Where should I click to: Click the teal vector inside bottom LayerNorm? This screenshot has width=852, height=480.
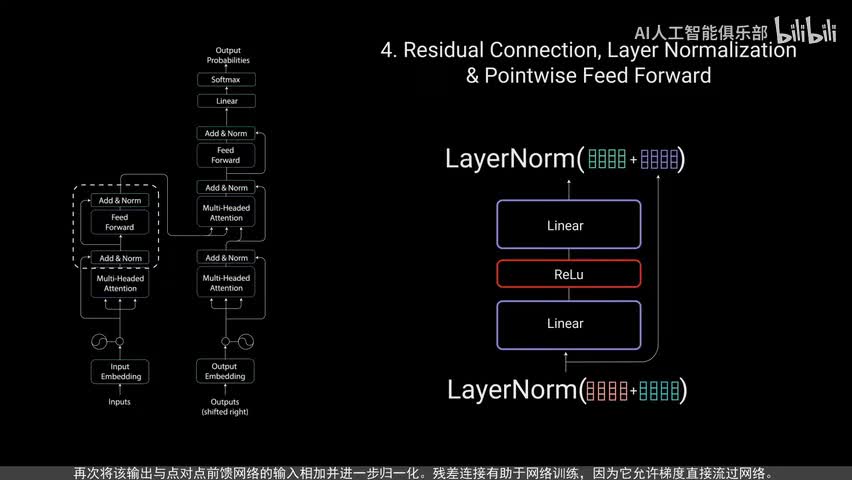[x=659, y=390]
